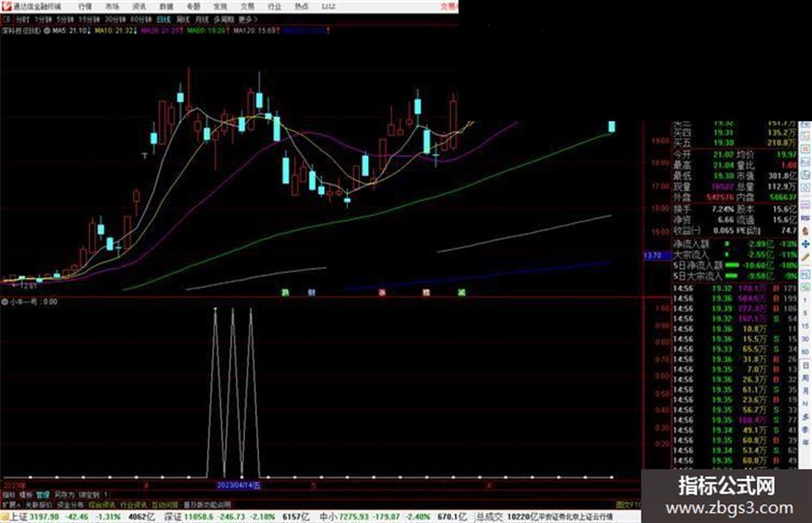Viewport: 812px width, 523px height.
Task: Click the red-square sidebar icon
Action: pos(805,149)
